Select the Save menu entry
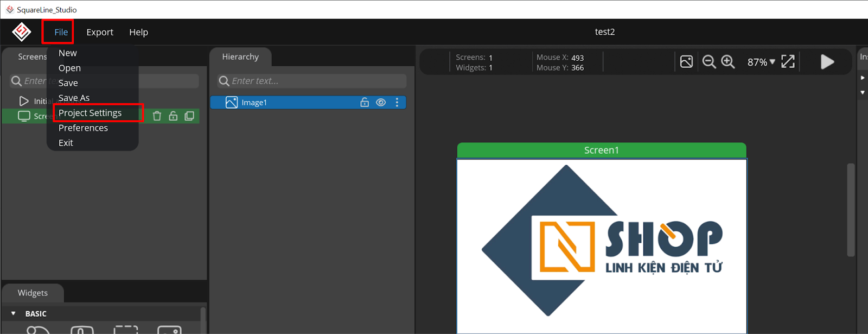Viewport: 868px width, 334px height. (x=68, y=83)
